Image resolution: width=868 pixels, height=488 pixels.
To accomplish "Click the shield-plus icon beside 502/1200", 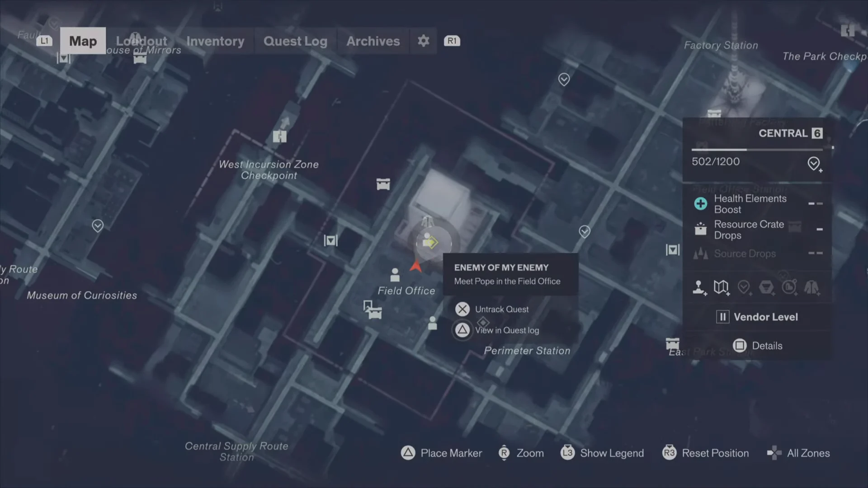I will [814, 164].
